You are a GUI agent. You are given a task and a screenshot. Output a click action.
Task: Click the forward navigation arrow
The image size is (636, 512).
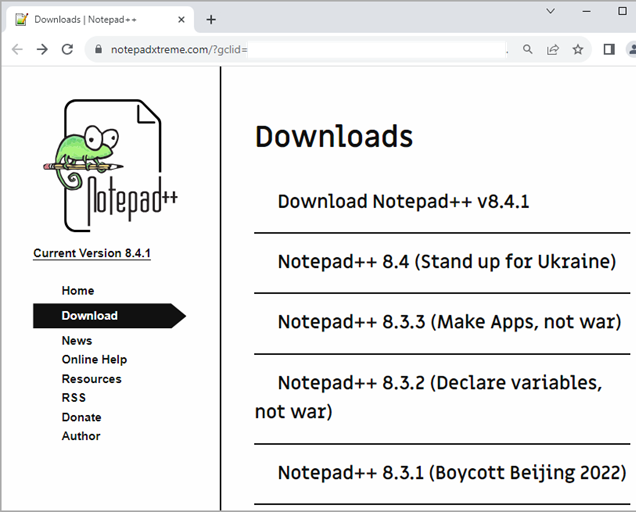click(x=42, y=49)
